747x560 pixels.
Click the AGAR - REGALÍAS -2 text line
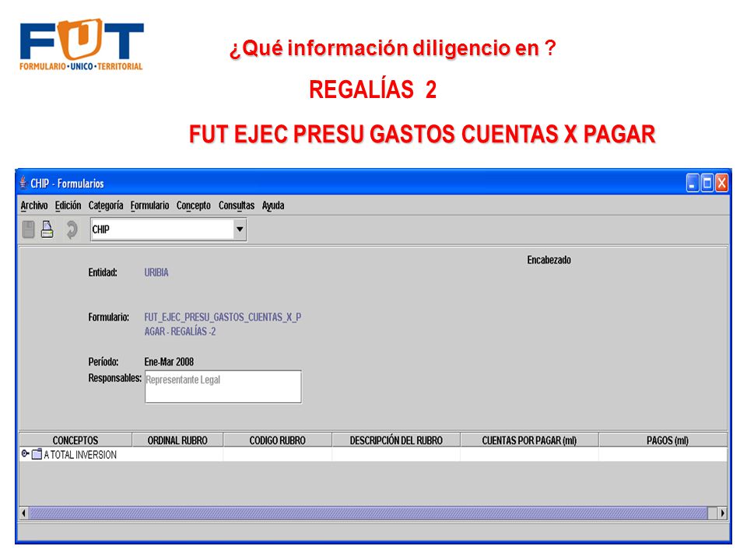pos(180,331)
